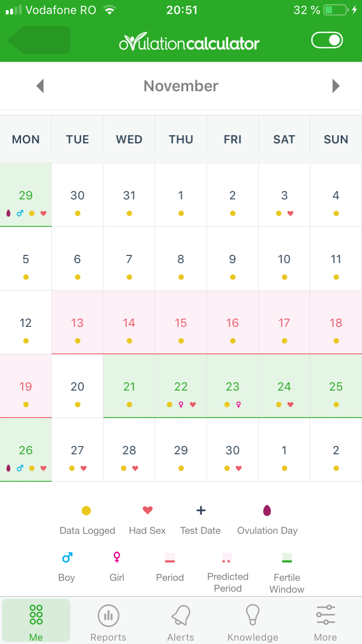Open the Reports tab icon
362x644 pixels.
click(108, 616)
